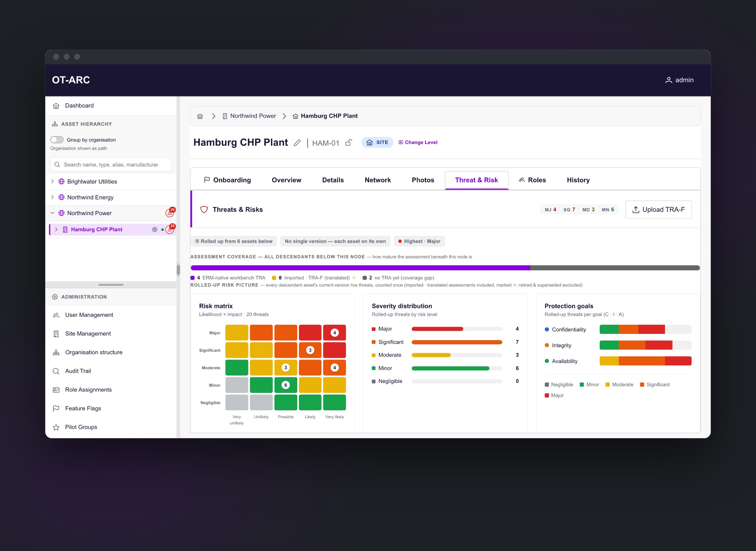Click the Minor / Possible matrix cell showing 6
The height and width of the screenshot is (551, 756).
coord(285,385)
